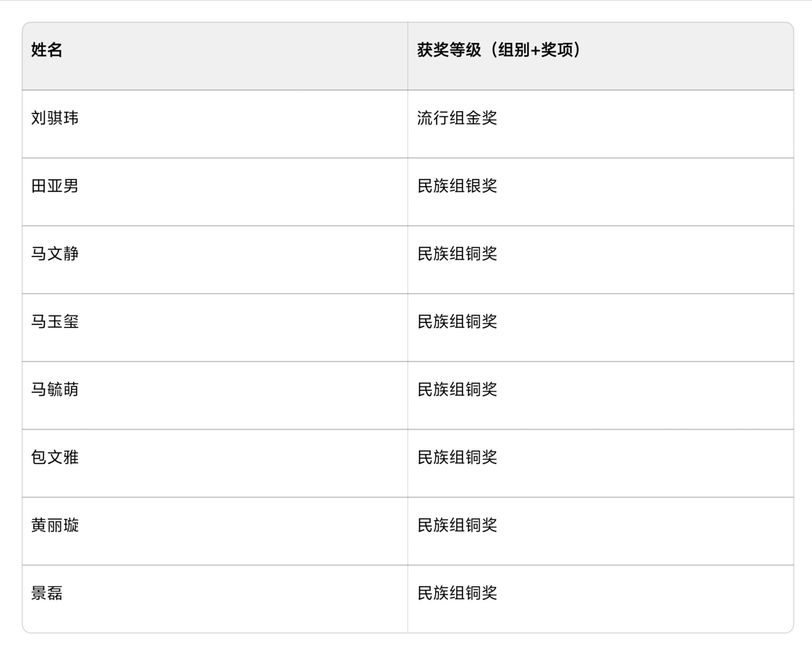Click the 姓名 column header

(47, 50)
